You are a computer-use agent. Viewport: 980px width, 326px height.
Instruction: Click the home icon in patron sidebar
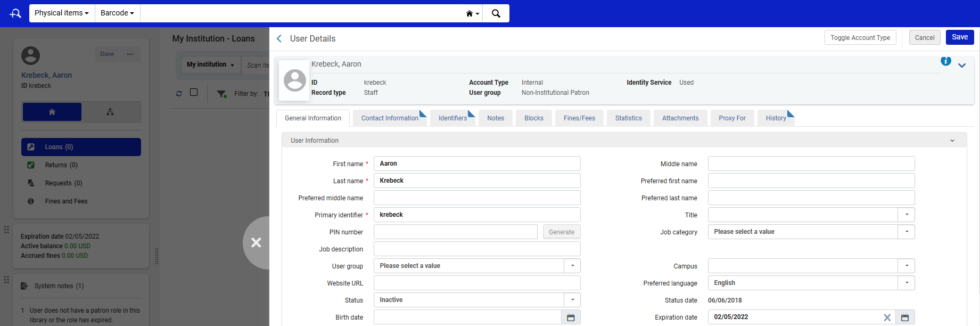[x=52, y=112]
